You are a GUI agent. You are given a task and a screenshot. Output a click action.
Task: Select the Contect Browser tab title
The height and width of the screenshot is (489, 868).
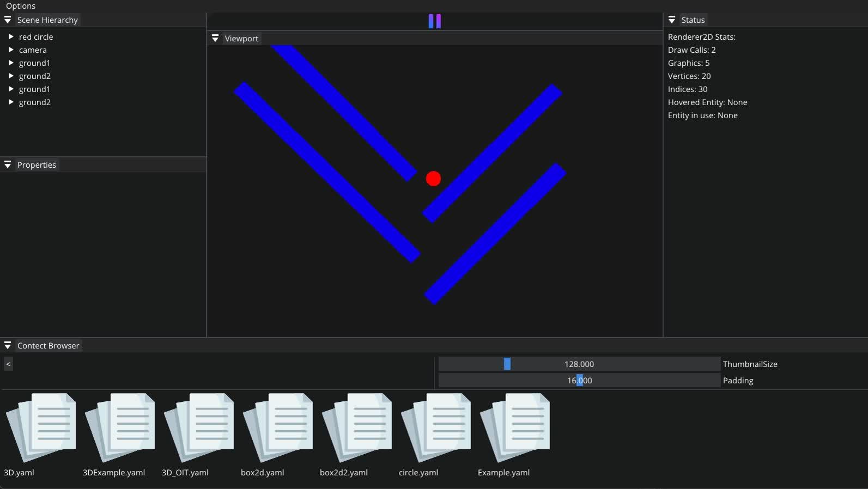coord(48,346)
